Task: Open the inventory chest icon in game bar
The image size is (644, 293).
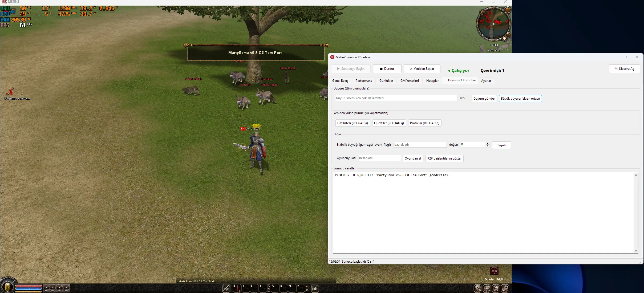Action: pyautogui.click(x=487, y=288)
